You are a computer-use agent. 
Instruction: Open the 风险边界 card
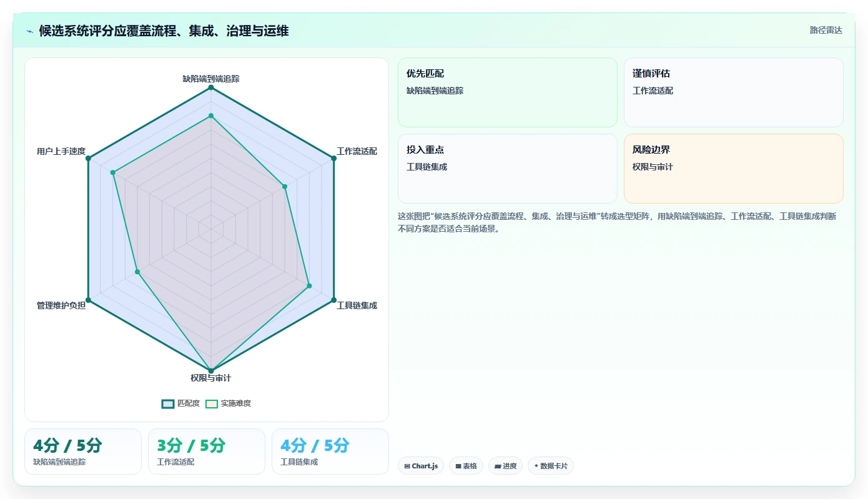(x=734, y=169)
